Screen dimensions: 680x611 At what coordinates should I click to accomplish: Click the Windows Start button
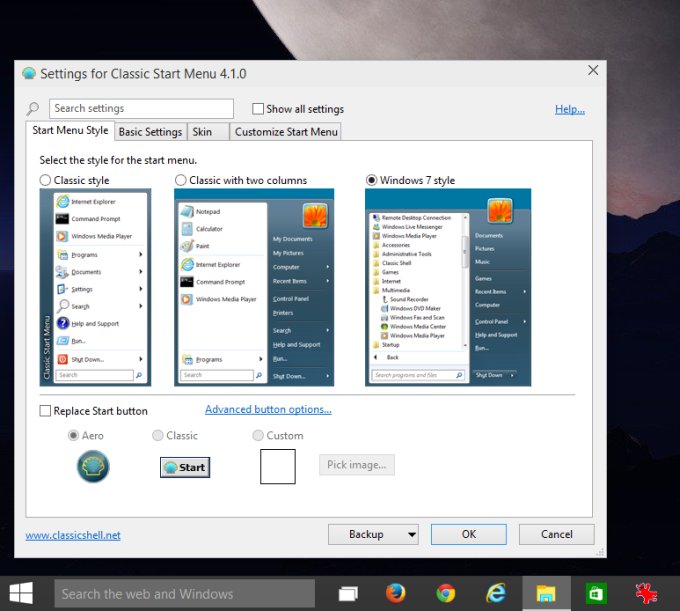point(20,593)
